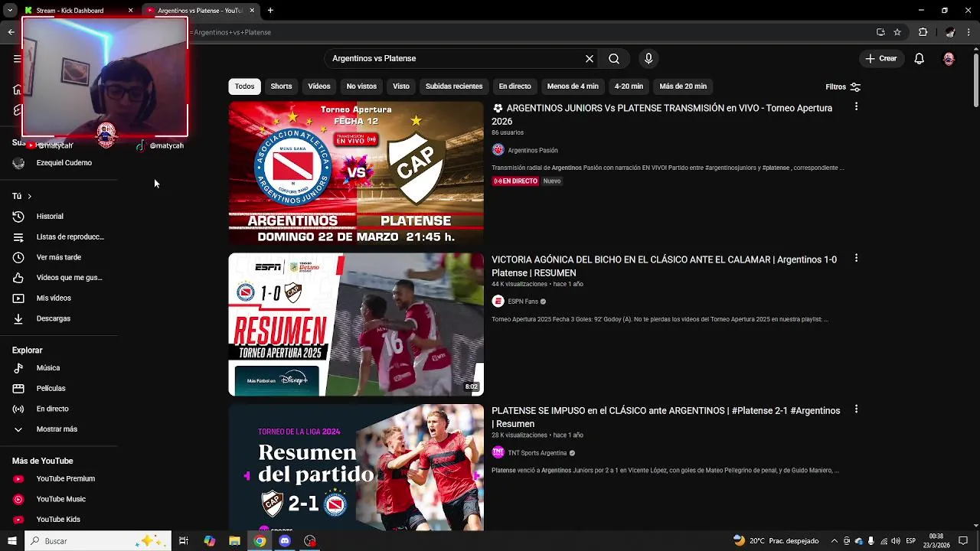Click the magnifying glass search button
This screenshot has height=551, width=980.
(x=614, y=59)
